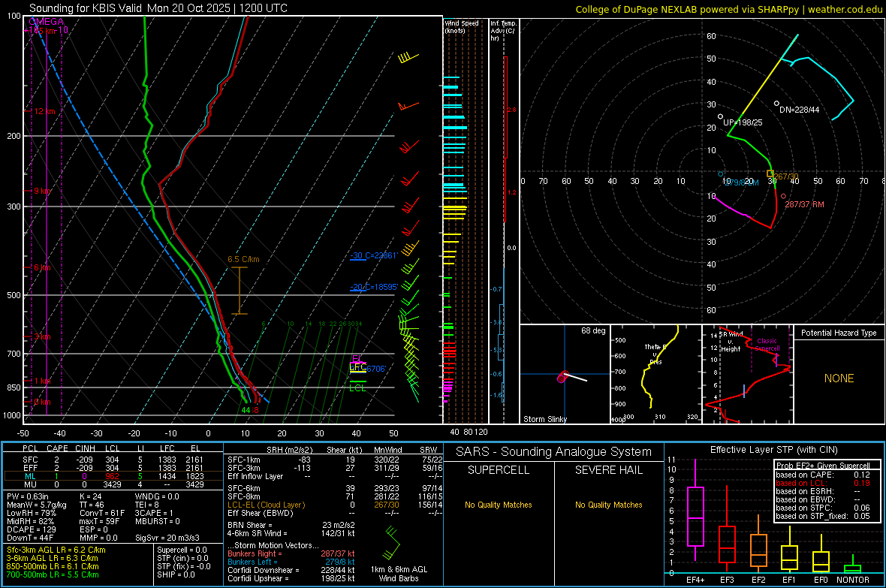Click the 'Prob EF2+ Given Supercell' heading
886x588 pixels.
click(x=823, y=466)
